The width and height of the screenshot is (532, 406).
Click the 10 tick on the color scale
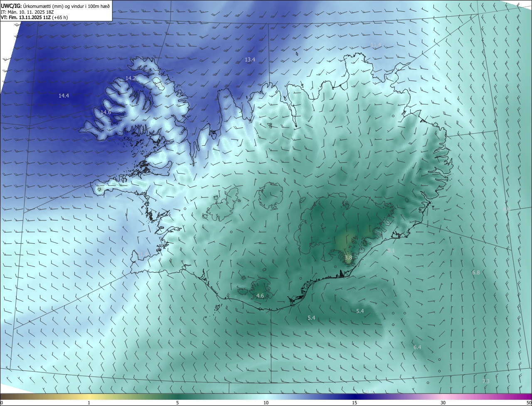[266, 403]
